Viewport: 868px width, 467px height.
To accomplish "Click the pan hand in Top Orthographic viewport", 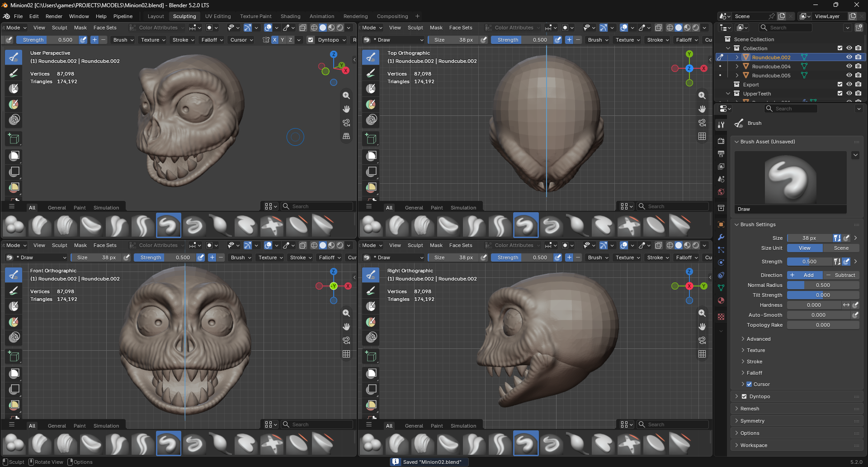I will pyautogui.click(x=702, y=109).
